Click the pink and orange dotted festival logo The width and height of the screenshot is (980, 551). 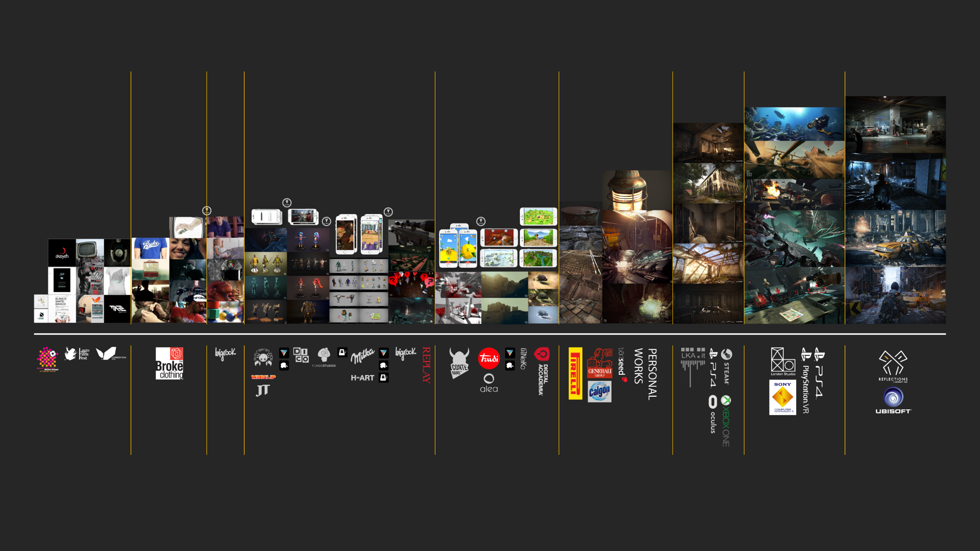coord(48,359)
